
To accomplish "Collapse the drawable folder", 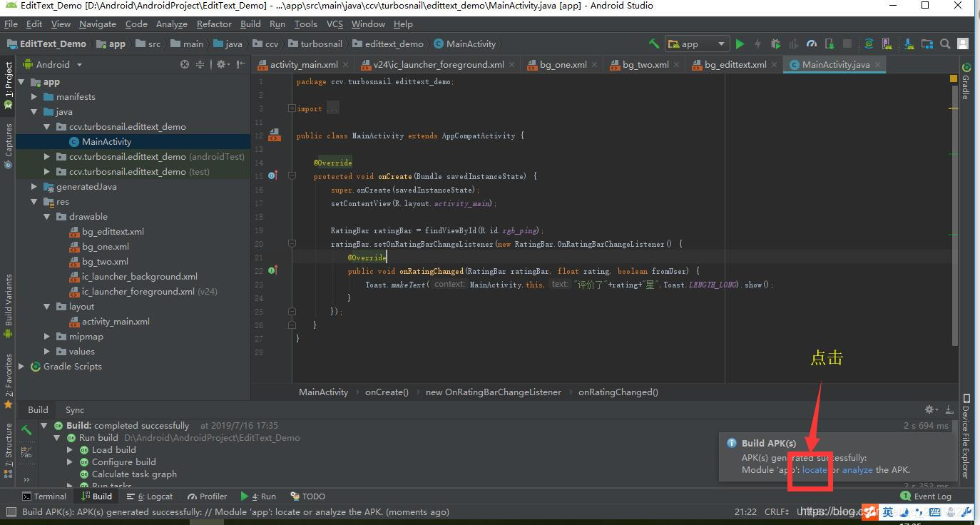I will click(x=47, y=217).
